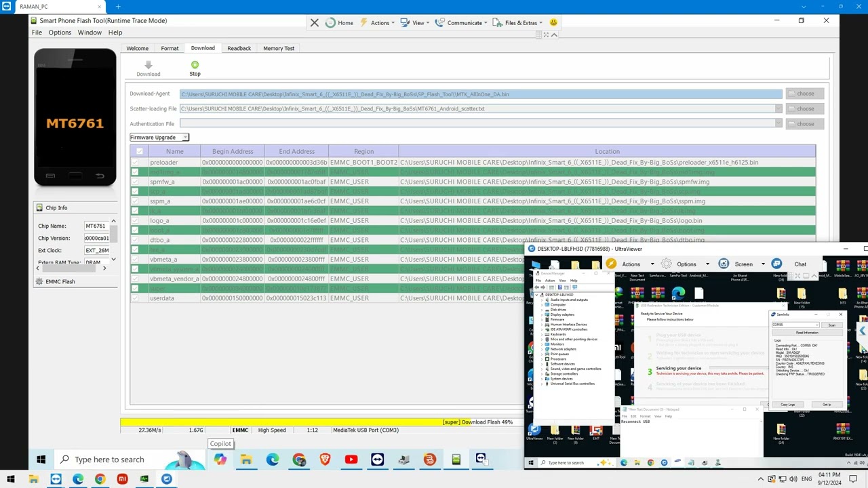Click Chrome icon in remote taskbar
This screenshot has width=868, height=488.
299,460
